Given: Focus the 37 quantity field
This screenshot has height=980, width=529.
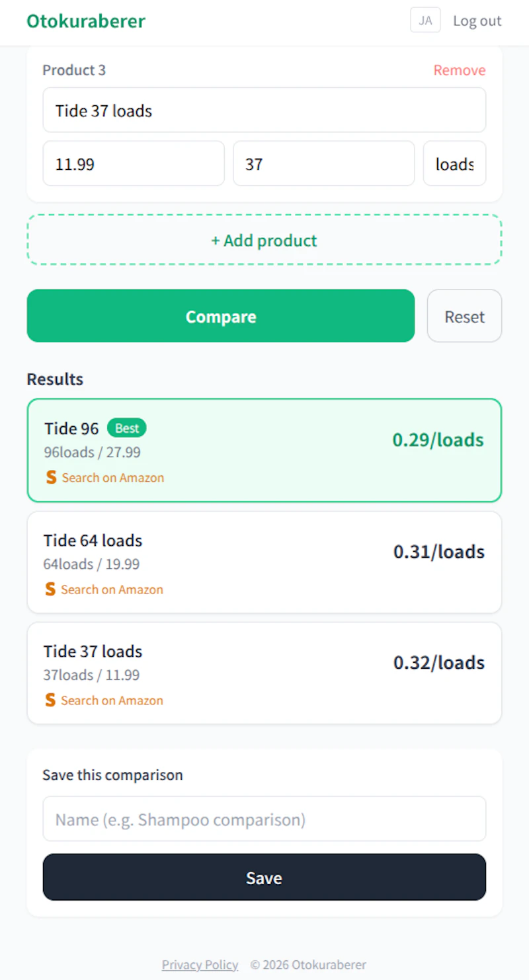Looking at the screenshot, I should 324,163.
